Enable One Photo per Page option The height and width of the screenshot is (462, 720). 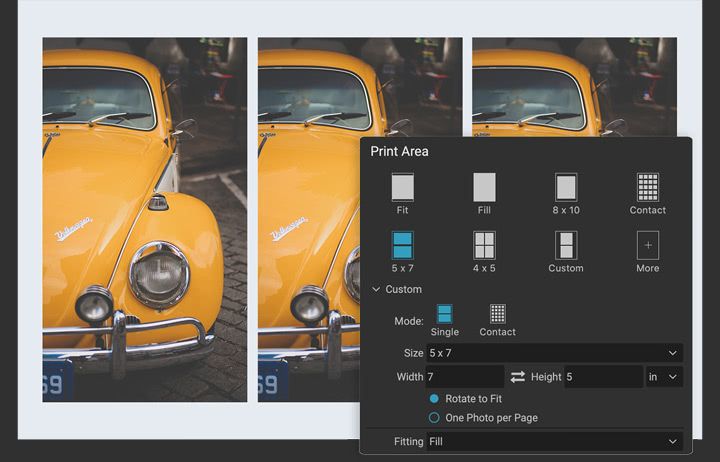(x=434, y=417)
